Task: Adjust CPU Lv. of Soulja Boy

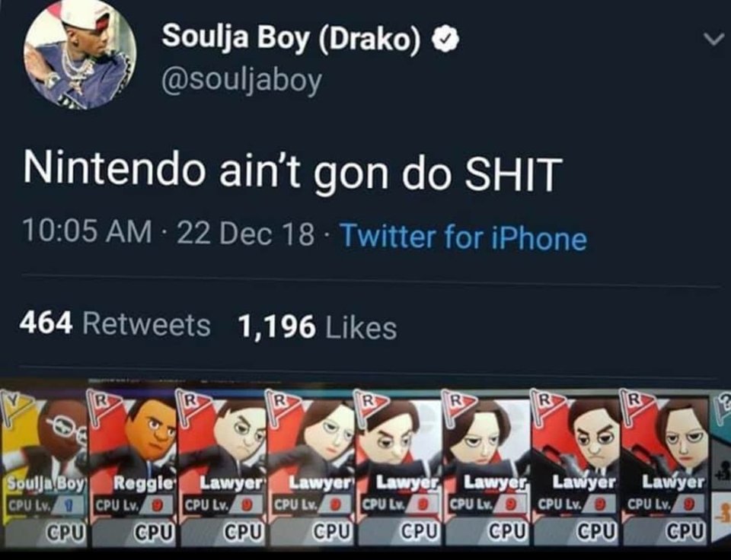Action: 44,504
